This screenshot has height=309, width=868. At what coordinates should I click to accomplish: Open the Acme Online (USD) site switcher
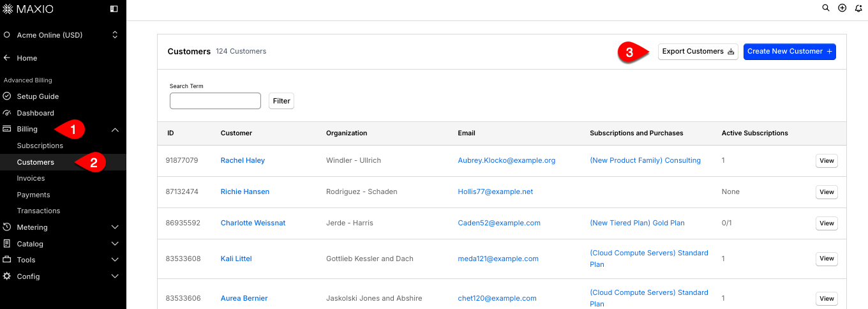coord(63,35)
